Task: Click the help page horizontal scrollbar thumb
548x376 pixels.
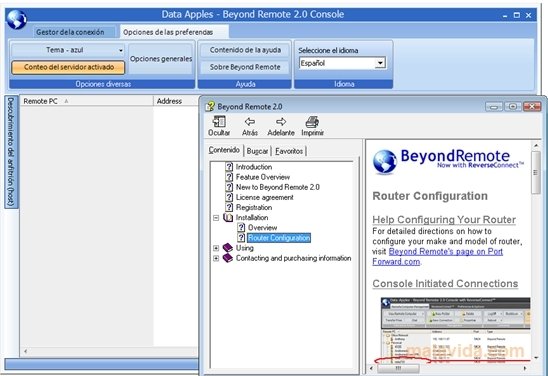Action: [398, 368]
